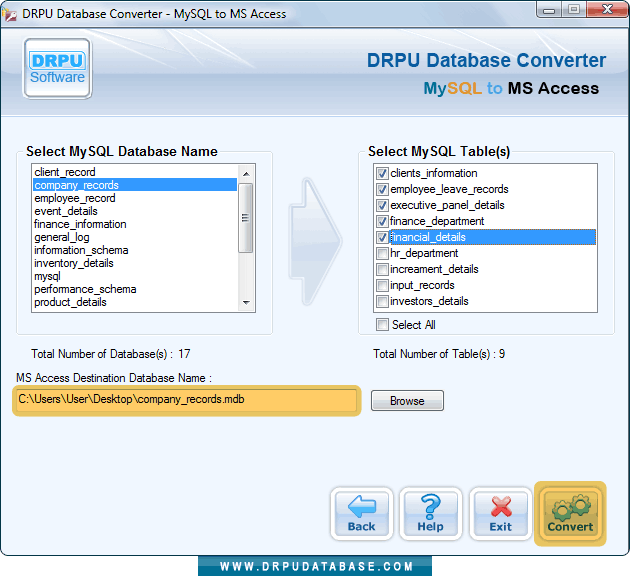
Task: Select client_record database
Action: (x=135, y=172)
